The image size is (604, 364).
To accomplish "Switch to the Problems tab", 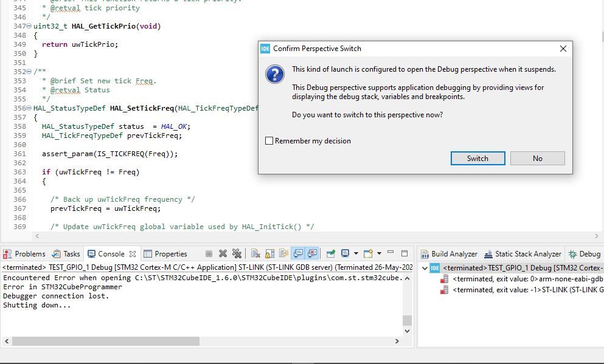I will (x=24, y=254).
